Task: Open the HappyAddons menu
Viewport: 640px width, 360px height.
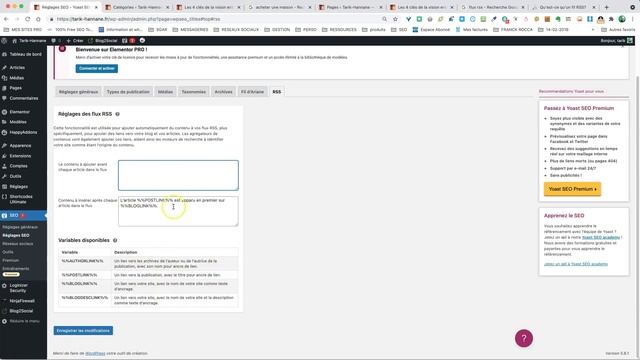Action: [x=23, y=132]
